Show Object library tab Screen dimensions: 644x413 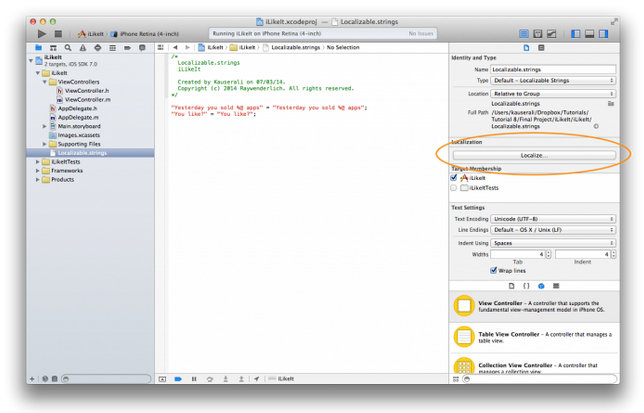coord(541,286)
